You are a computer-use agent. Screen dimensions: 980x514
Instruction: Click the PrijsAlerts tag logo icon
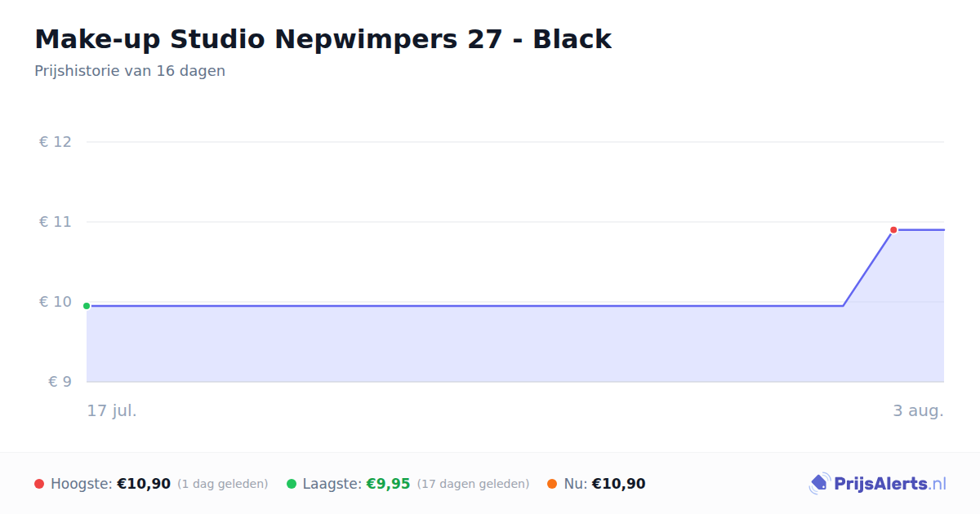pyautogui.click(x=819, y=484)
